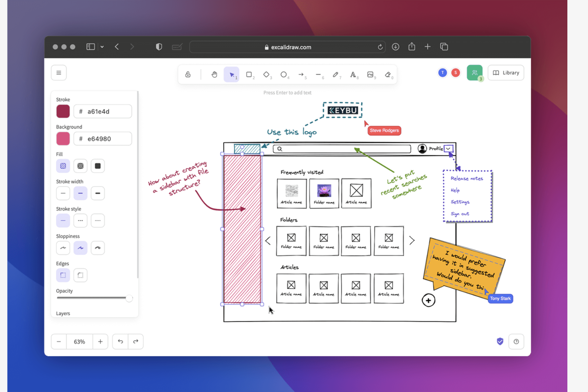Click the help question mark button
Viewport: 588px width, 392px height.
[x=516, y=342]
